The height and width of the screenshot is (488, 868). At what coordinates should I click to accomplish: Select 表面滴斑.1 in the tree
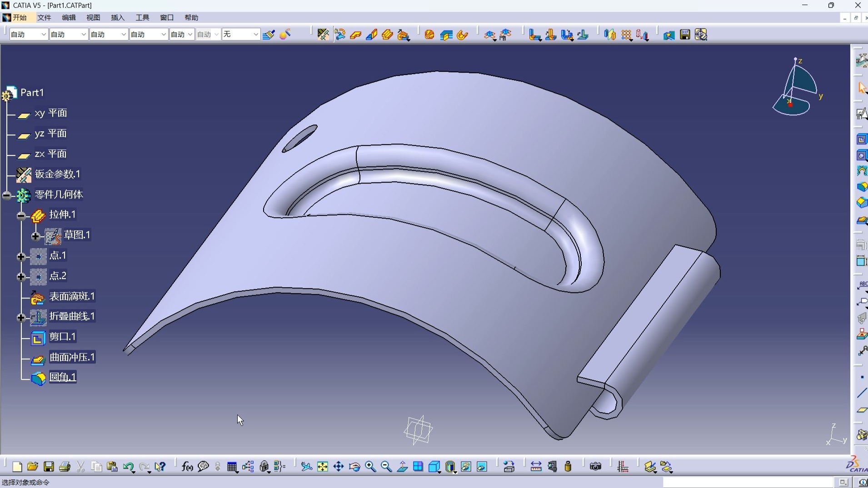click(x=72, y=296)
